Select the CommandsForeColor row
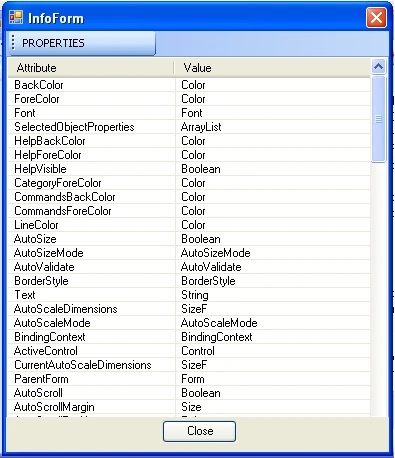Screen dimensions: 395x458 [189, 211]
